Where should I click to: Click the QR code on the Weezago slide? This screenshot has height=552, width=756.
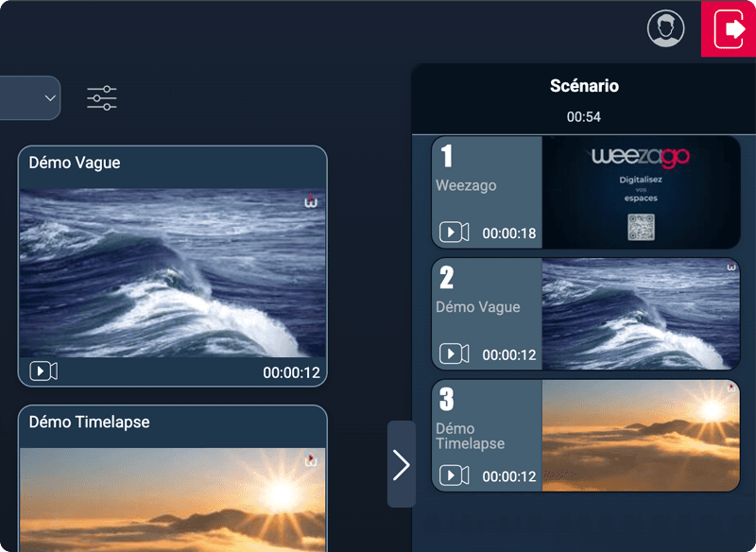point(643,225)
